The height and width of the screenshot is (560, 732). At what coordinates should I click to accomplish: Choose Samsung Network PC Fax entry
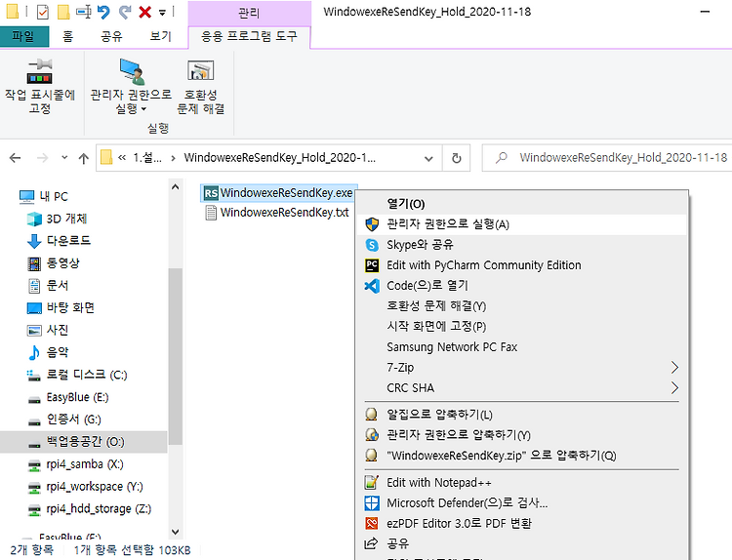coord(521,347)
